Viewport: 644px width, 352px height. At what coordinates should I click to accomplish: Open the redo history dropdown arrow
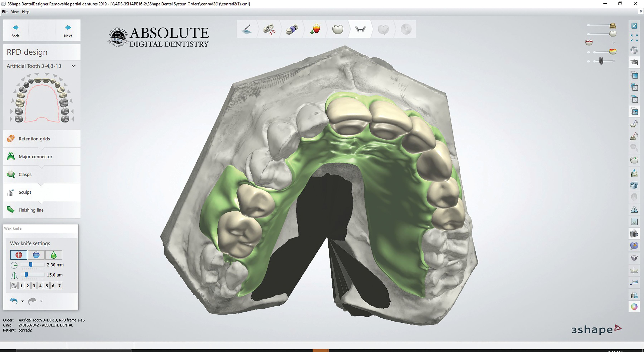41,301
